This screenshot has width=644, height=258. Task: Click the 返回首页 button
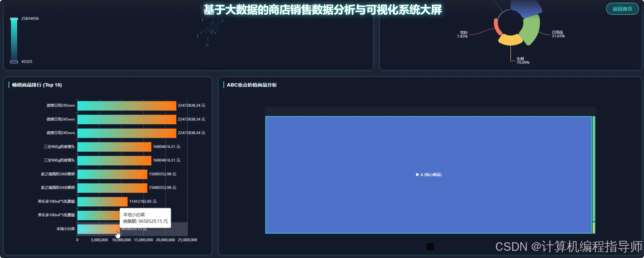click(x=622, y=9)
